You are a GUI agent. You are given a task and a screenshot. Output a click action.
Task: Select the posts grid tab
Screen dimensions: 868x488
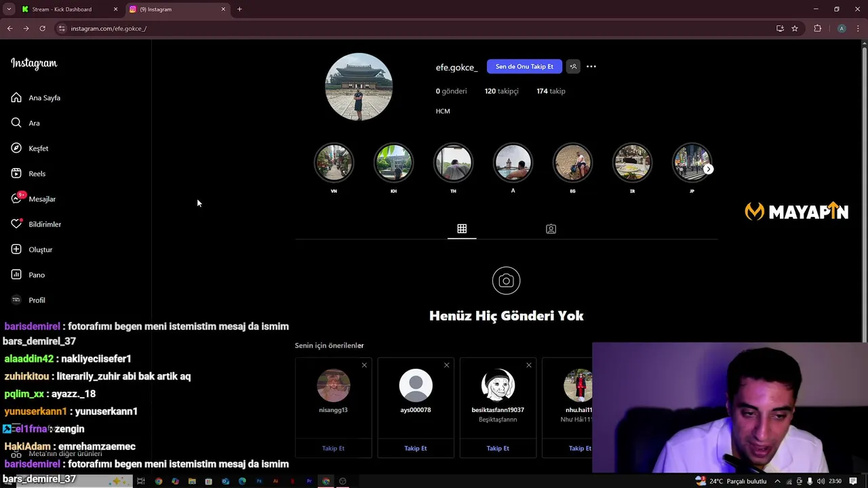point(462,229)
